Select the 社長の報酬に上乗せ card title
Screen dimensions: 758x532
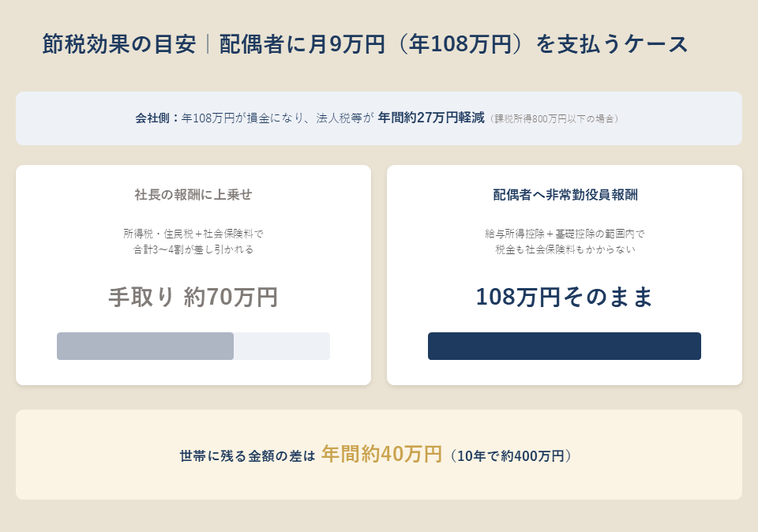coord(193,194)
